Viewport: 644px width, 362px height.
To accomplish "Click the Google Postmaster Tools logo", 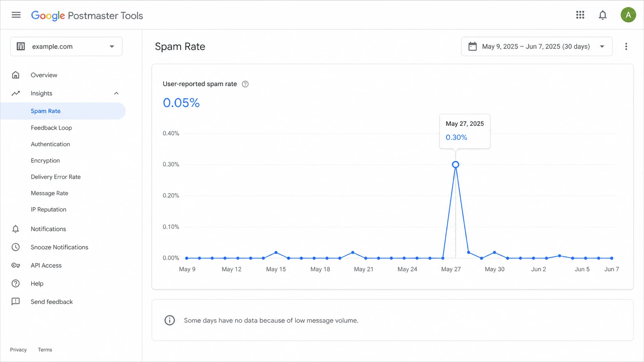I will point(87,16).
